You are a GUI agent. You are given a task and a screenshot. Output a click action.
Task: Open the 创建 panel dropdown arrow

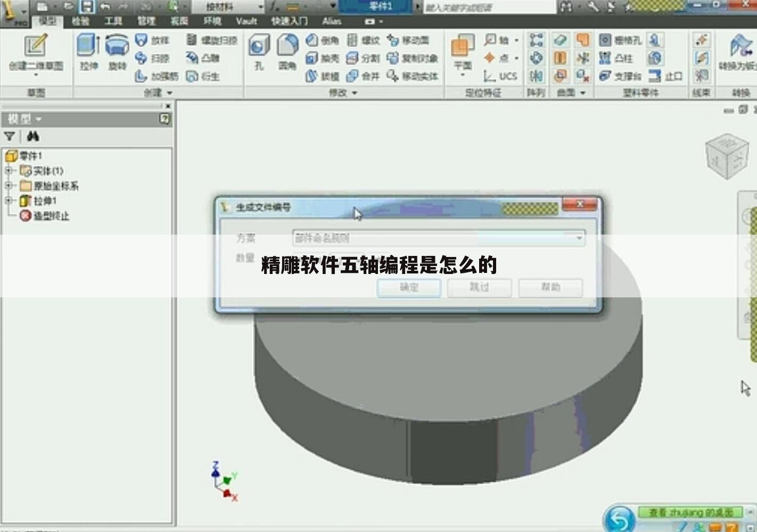pyautogui.click(x=170, y=93)
